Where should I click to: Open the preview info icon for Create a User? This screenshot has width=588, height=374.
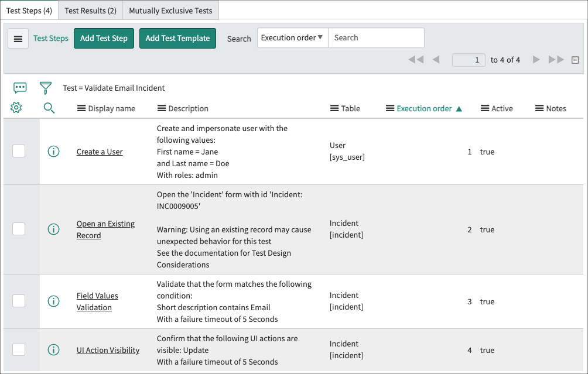(x=53, y=151)
